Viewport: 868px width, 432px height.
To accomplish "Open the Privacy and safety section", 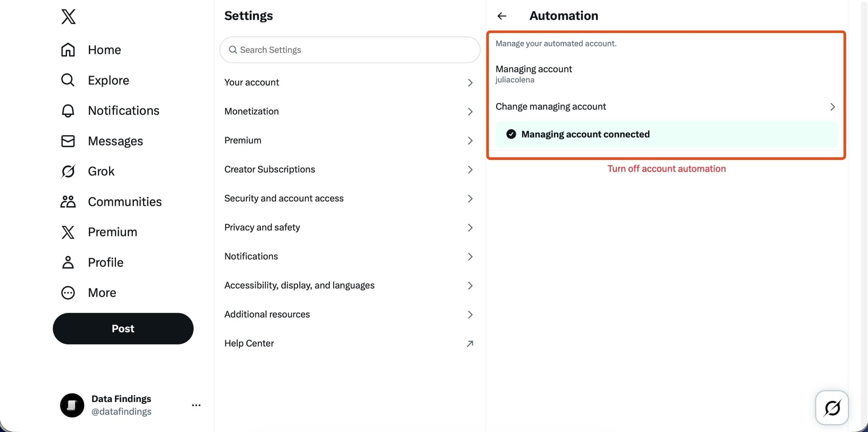I will [x=349, y=227].
